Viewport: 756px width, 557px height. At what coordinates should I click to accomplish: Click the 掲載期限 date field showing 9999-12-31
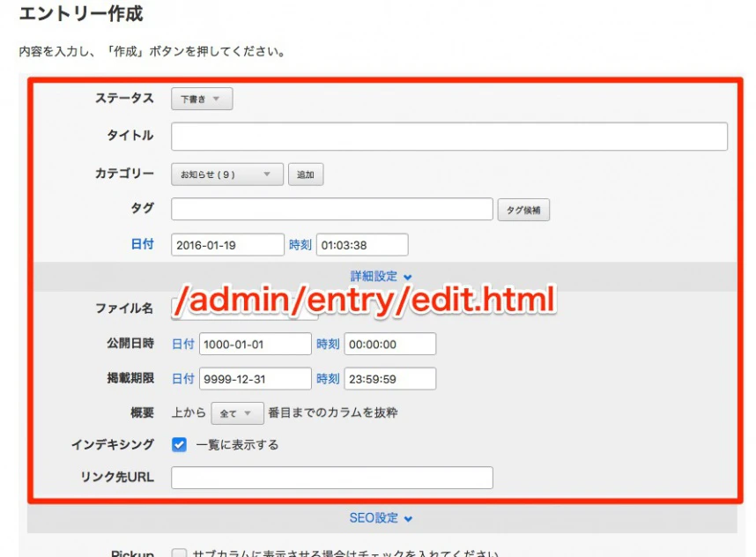point(255,379)
